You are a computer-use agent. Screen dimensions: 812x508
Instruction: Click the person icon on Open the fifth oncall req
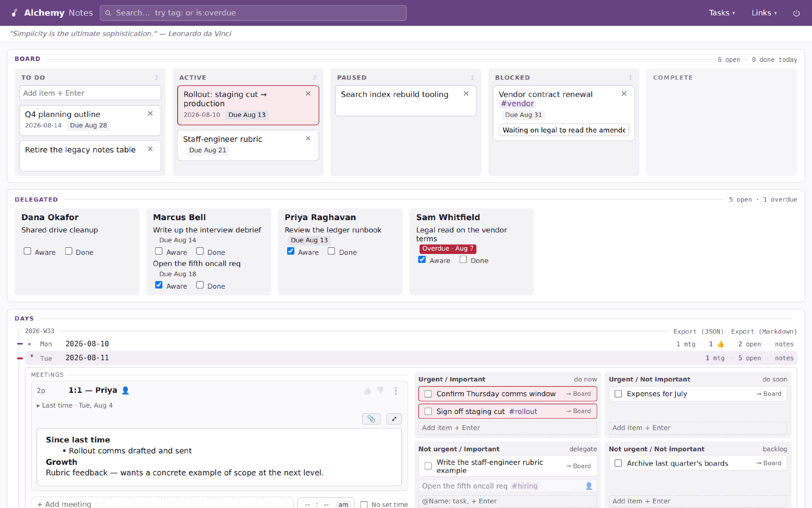point(589,486)
